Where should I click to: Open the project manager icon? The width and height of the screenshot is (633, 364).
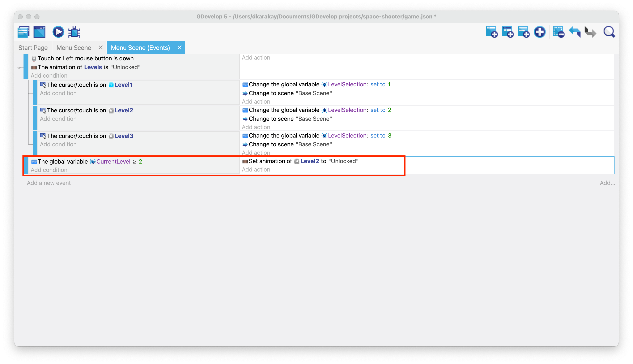click(24, 32)
